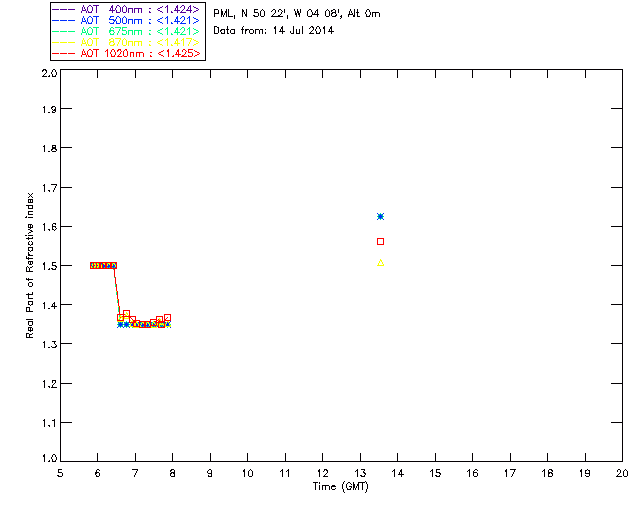Click x-axis tick label '15'
The height and width of the screenshot is (512, 640).
pyautogui.click(x=435, y=473)
